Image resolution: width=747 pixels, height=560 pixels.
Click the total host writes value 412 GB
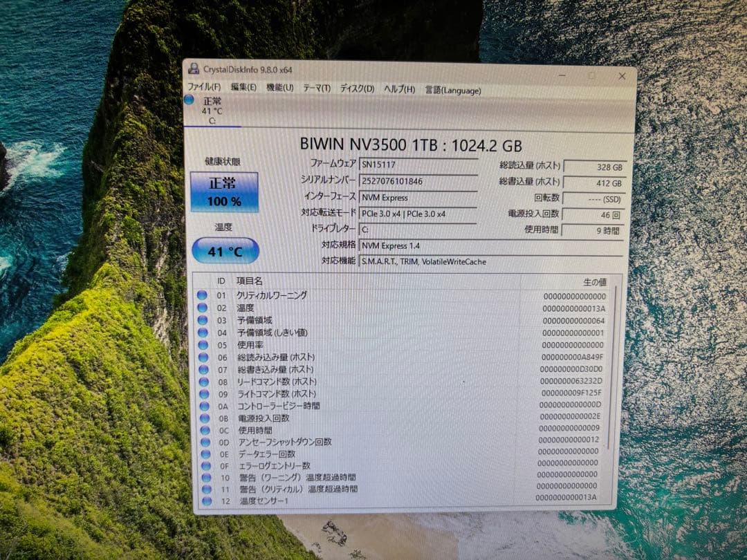(x=593, y=183)
